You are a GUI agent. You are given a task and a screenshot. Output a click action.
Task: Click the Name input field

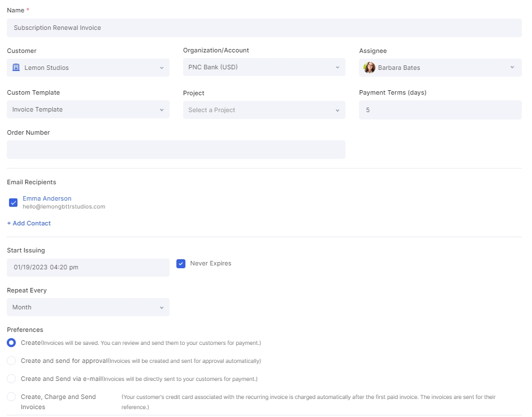click(264, 28)
